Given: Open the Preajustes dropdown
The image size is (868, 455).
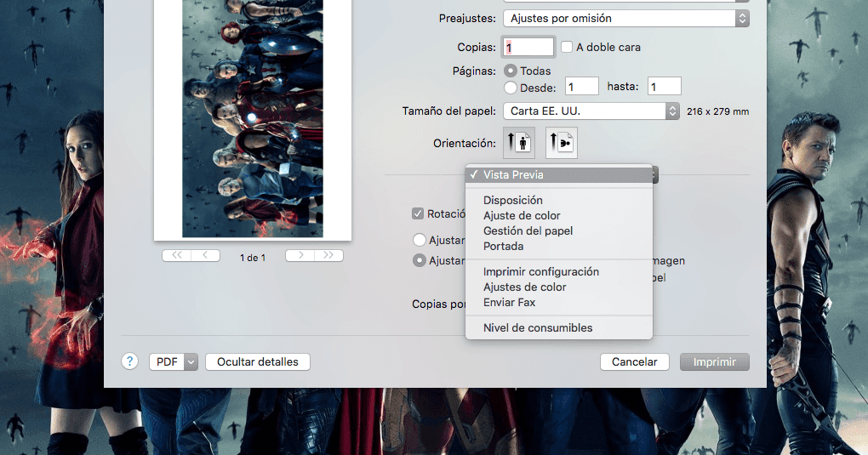Looking at the screenshot, I should [x=626, y=18].
